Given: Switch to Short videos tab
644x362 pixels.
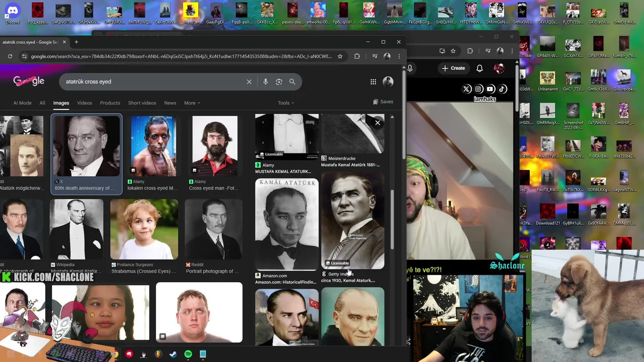Looking at the screenshot, I should click(142, 103).
